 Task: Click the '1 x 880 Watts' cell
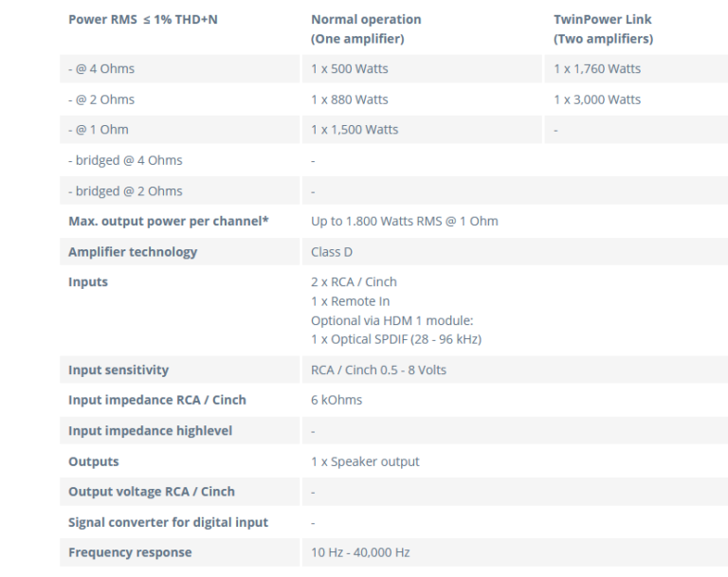click(x=350, y=99)
